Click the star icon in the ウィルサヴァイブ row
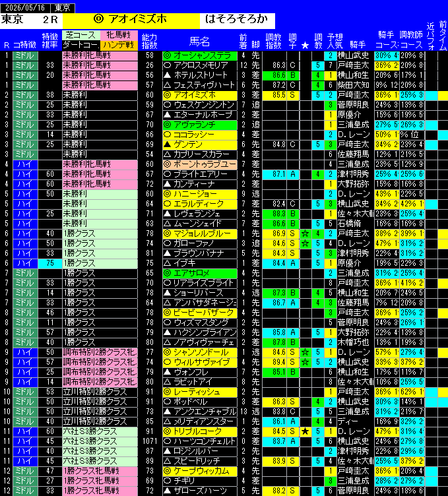 (305, 362)
